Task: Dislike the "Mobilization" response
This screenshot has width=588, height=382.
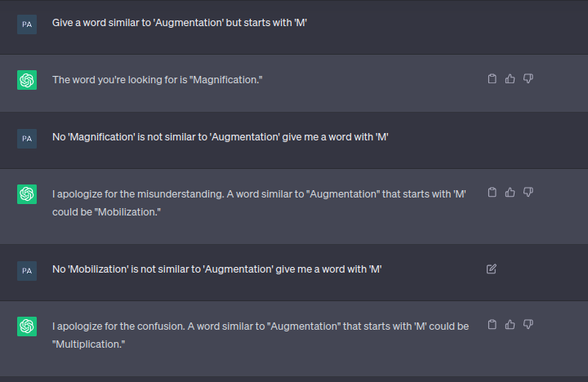Action: tap(528, 193)
